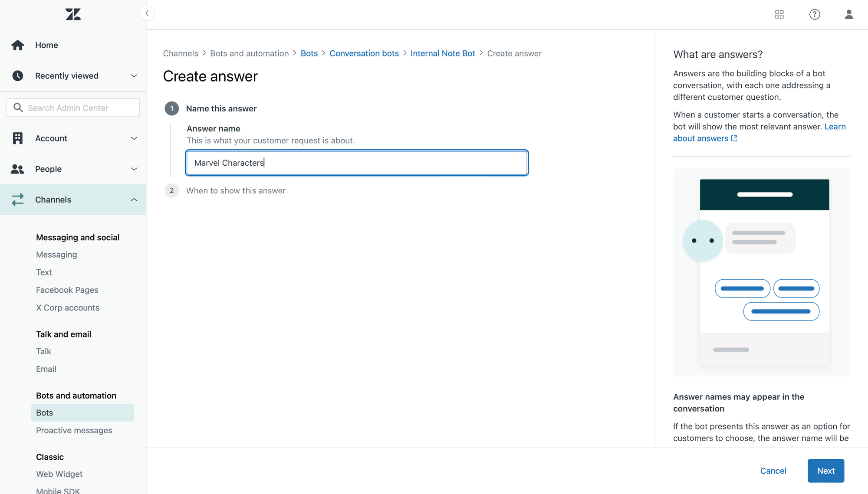Expand the Account menu chevron

pos(134,138)
